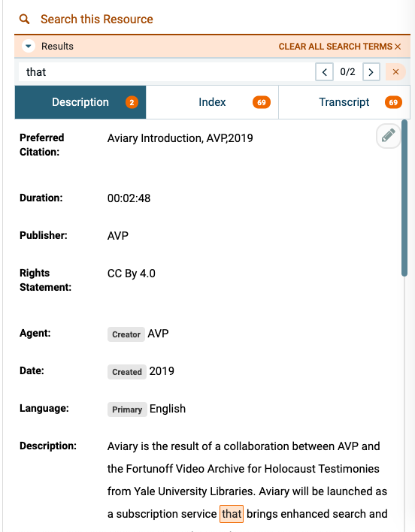Click the Creator label badge
This screenshot has width=415, height=532.
126,334
